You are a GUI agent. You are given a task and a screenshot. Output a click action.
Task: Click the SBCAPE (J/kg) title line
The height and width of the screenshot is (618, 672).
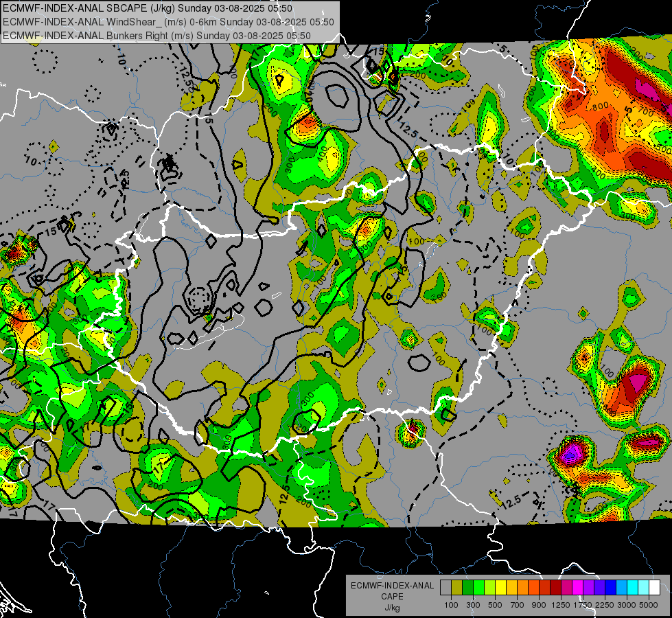(148, 8)
